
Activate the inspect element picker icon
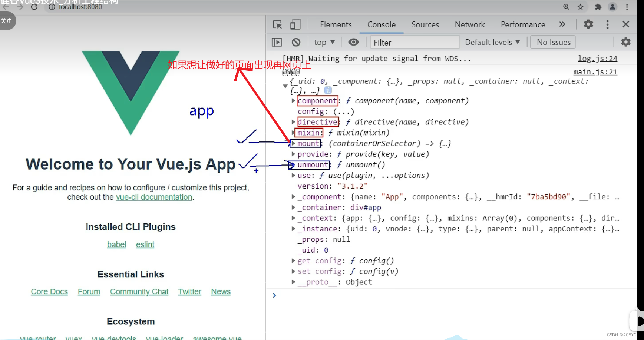pyautogui.click(x=277, y=24)
